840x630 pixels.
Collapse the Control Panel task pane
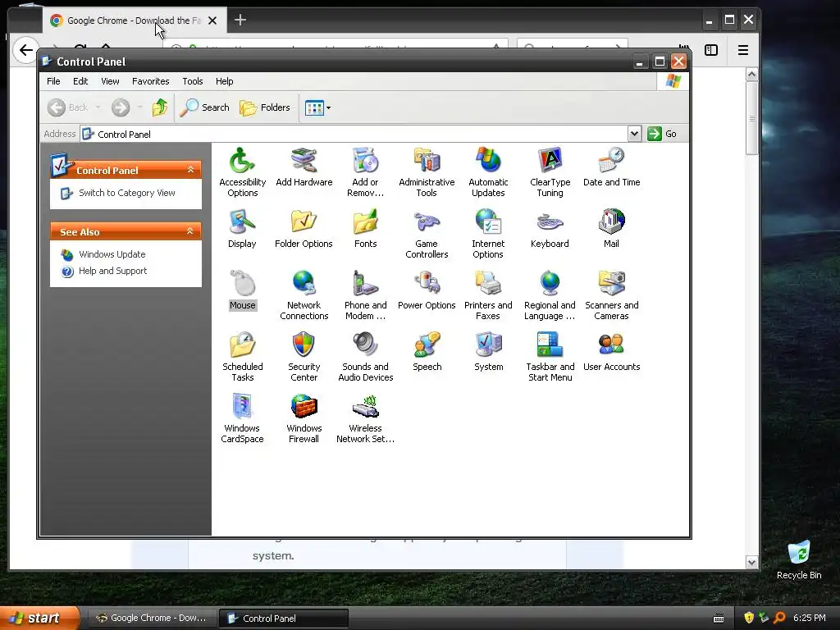tap(190, 170)
